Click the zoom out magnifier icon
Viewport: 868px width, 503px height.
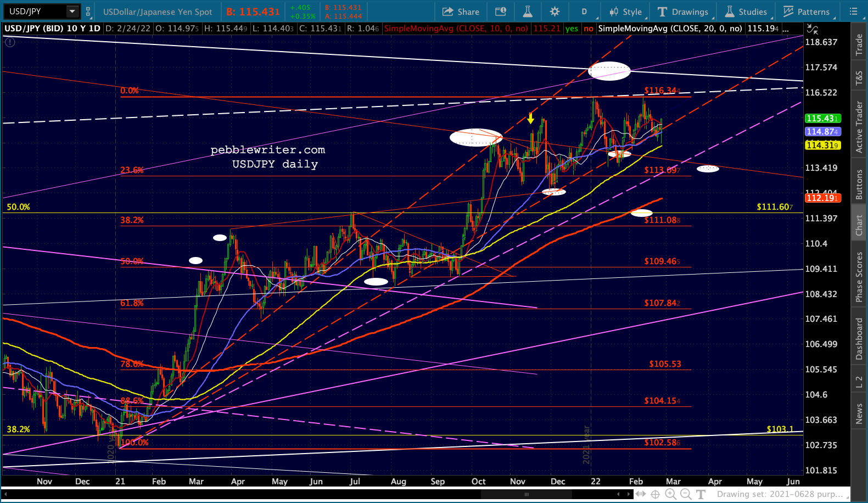pyautogui.click(x=686, y=494)
